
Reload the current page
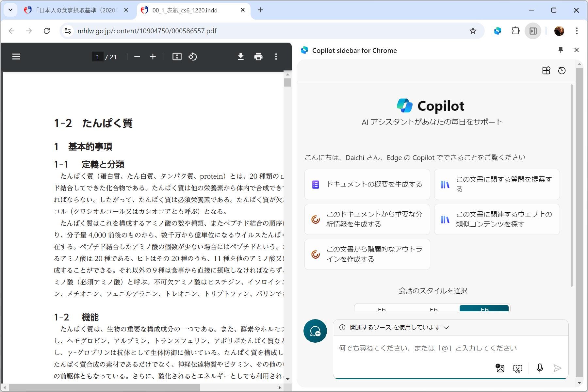click(47, 31)
